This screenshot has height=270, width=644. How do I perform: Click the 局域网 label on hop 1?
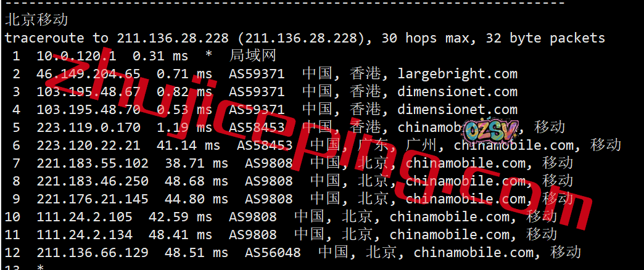click(252, 56)
